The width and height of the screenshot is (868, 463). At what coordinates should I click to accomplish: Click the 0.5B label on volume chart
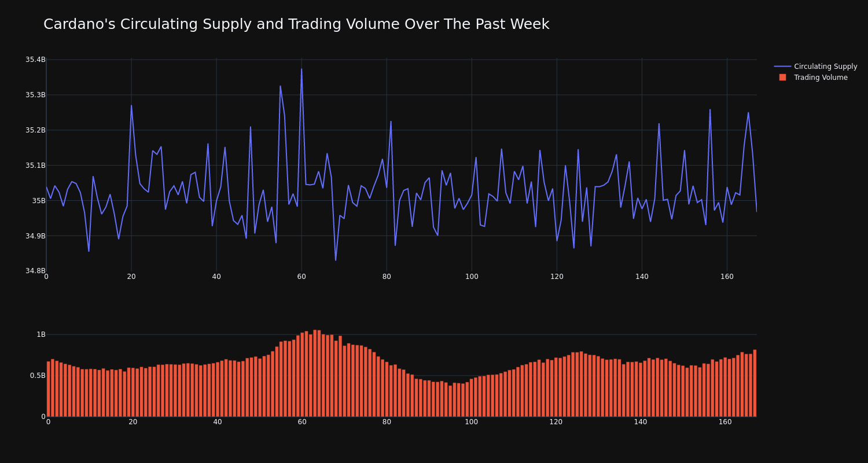tap(37, 376)
